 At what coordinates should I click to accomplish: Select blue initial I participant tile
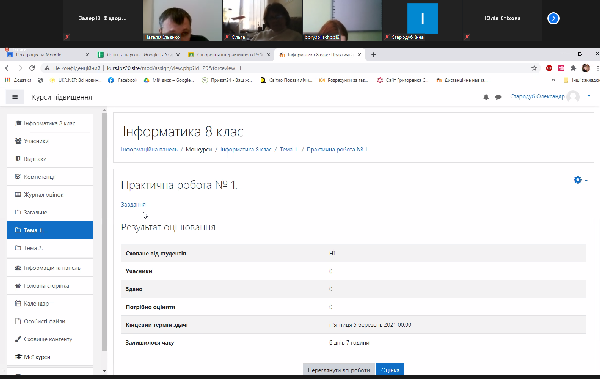click(x=422, y=20)
